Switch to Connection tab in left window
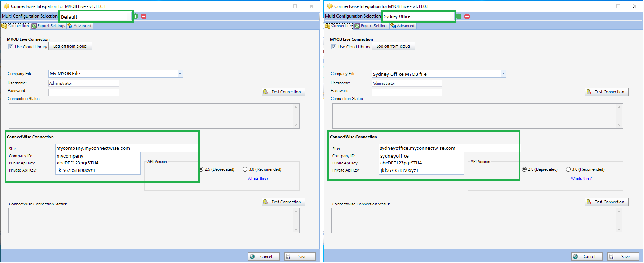644x263 pixels. pos(15,26)
